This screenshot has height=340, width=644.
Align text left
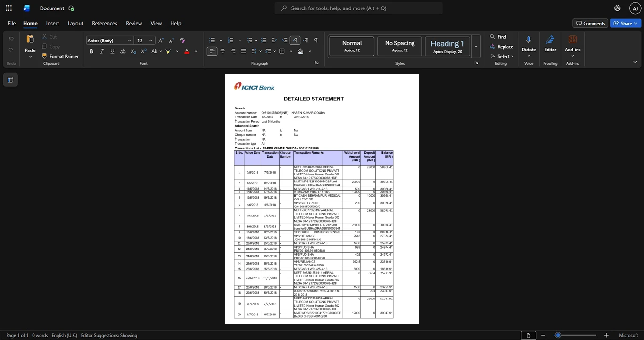(x=212, y=51)
